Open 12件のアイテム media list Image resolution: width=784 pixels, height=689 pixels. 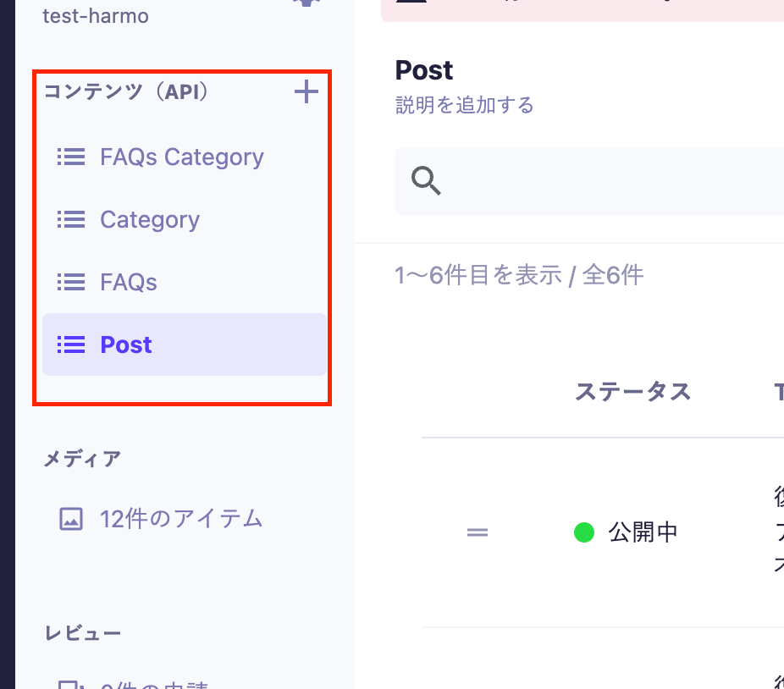pos(181,519)
